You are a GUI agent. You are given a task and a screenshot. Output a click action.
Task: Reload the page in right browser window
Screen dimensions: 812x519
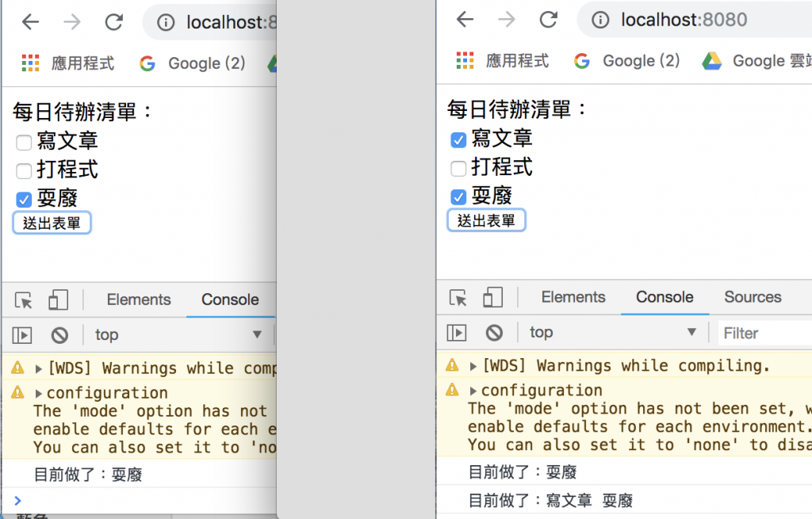(x=549, y=20)
